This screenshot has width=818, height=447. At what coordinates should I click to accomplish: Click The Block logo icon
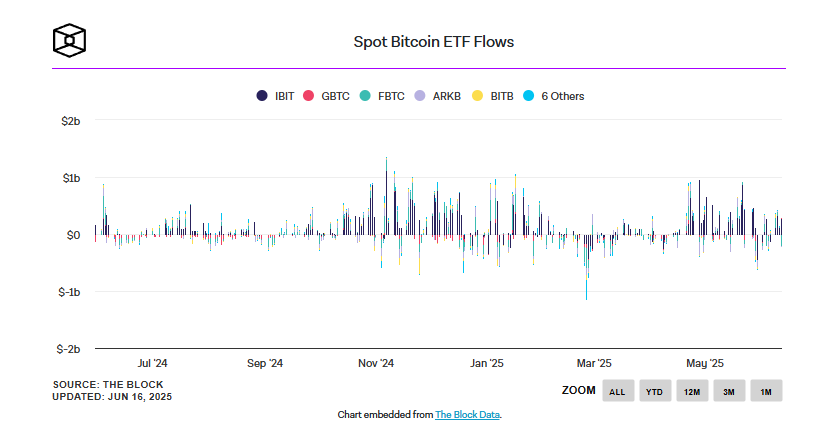coord(69,41)
